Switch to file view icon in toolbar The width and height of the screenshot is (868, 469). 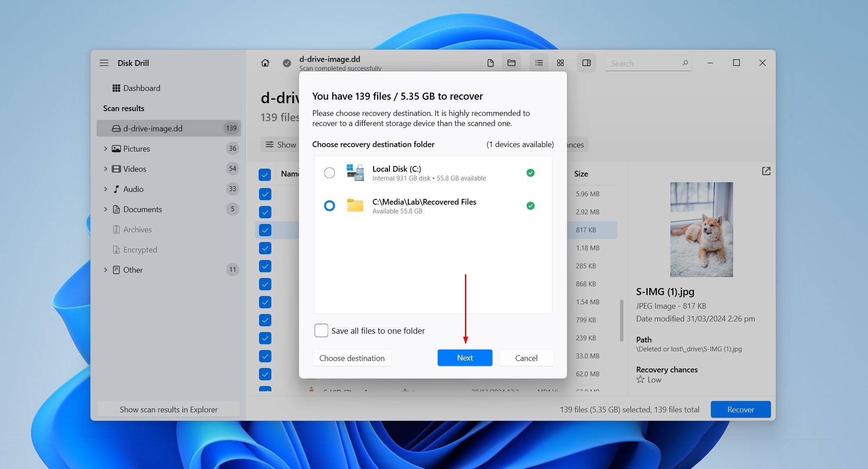click(490, 63)
